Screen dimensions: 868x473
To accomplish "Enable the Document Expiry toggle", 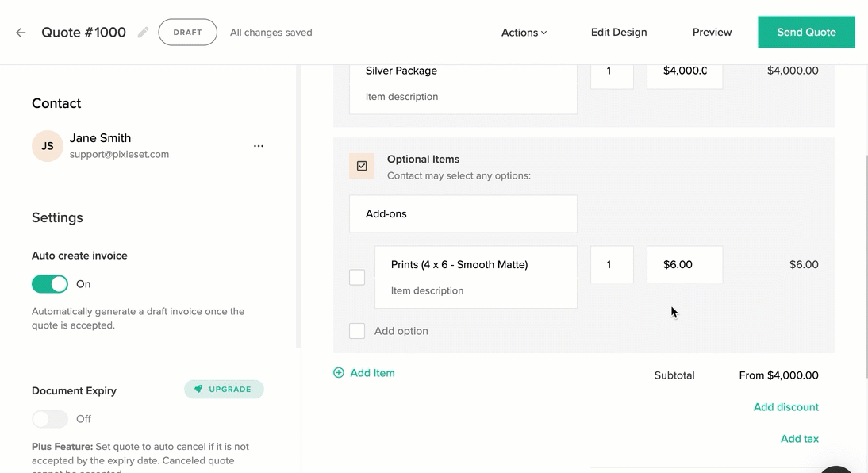I will pyautogui.click(x=50, y=418).
